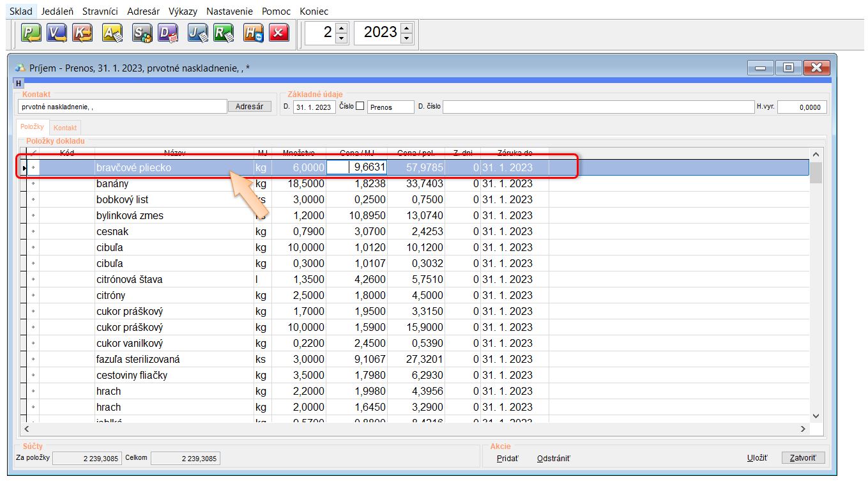Click the green P toolbar icon

[31, 33]
